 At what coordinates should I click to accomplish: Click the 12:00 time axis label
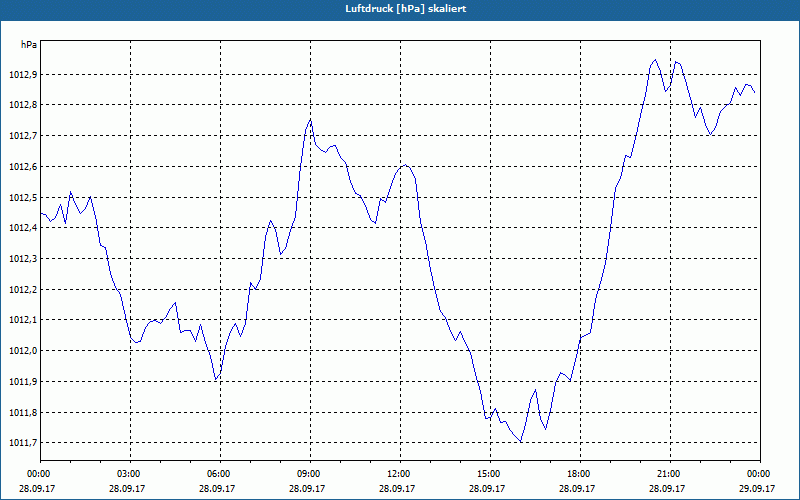(400, 474)
